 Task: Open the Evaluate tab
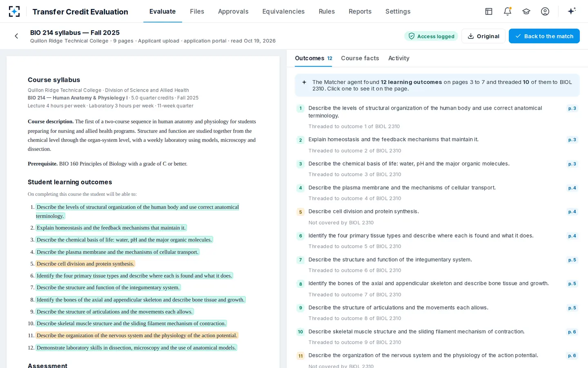click(163, 11)
